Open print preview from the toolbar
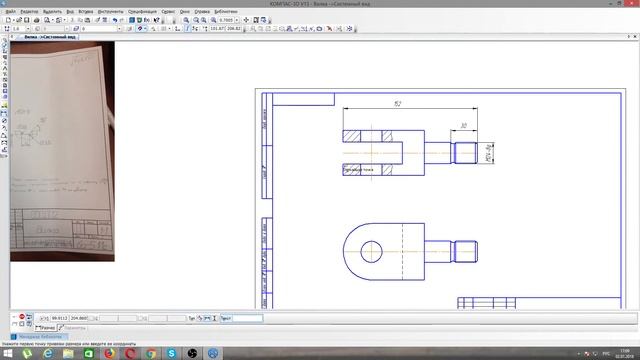Screen dimensions: 640x360 point(47,20)
